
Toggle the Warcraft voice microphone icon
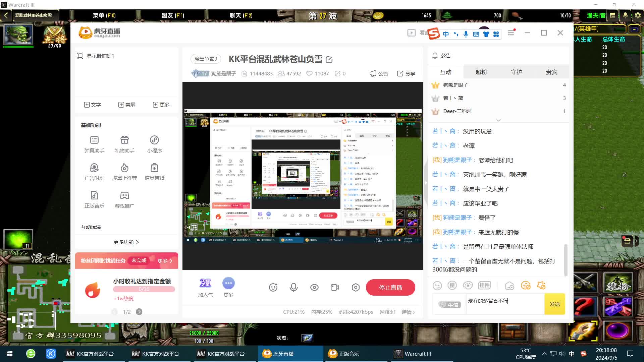[625, 15]
